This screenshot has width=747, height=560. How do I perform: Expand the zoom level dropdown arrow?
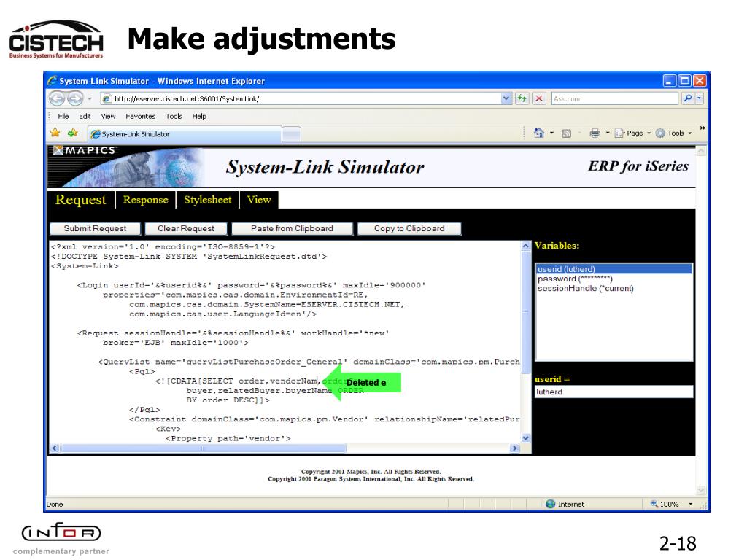690,504
